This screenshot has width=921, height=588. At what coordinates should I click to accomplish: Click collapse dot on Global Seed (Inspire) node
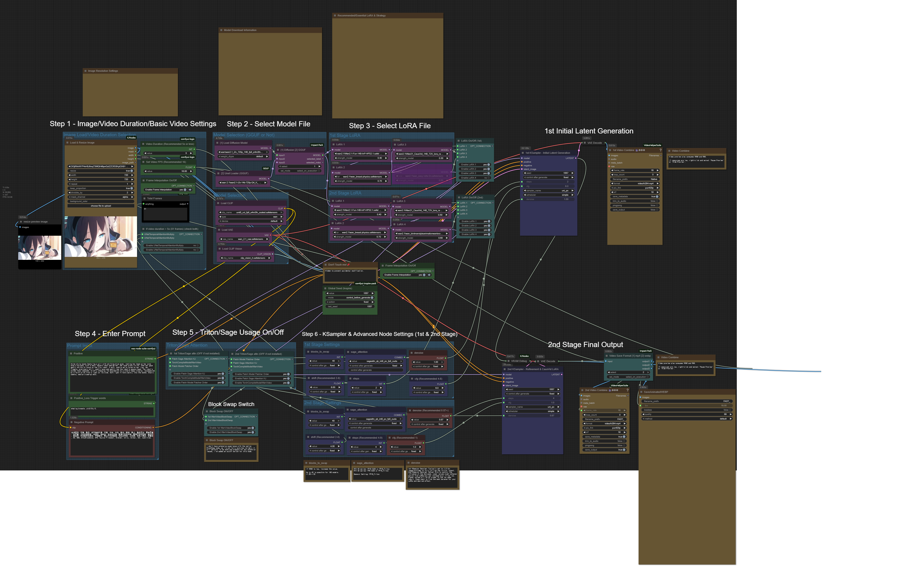point(326,289)
